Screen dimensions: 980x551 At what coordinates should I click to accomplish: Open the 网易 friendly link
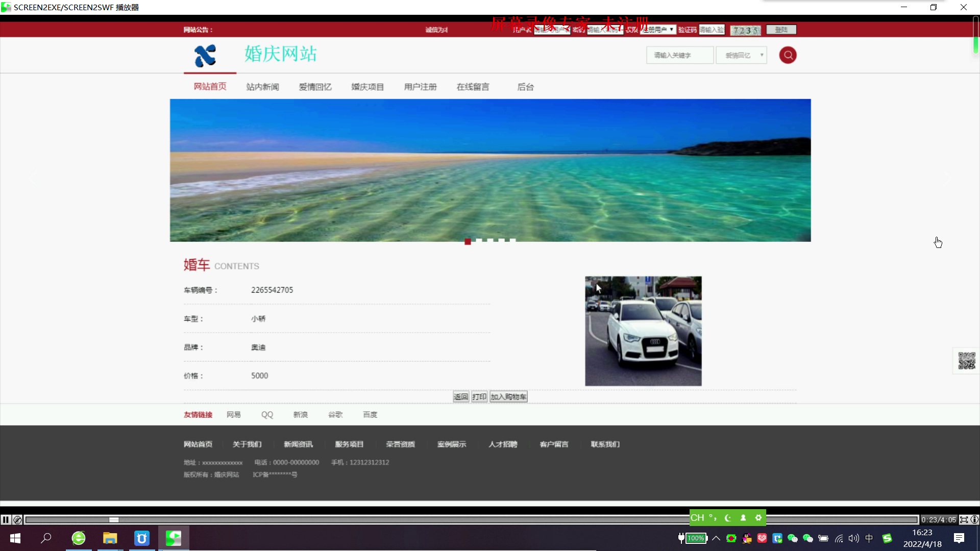click(x=234, y=415)
